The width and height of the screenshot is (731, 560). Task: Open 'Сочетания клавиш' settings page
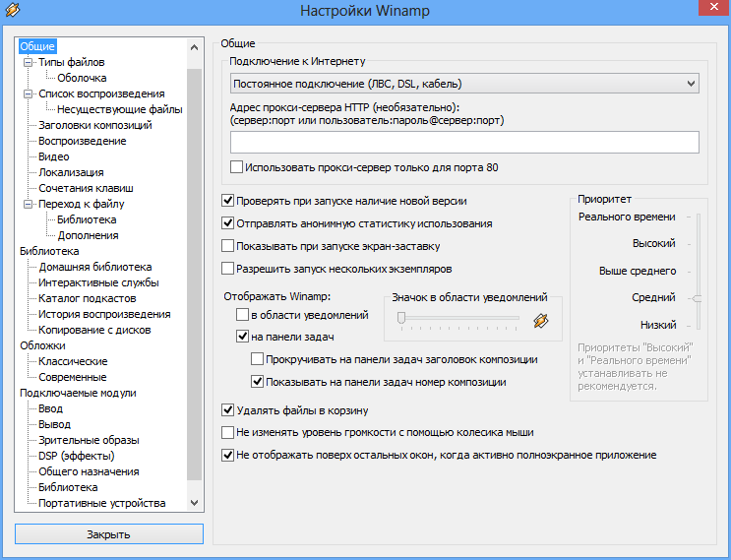pos(86,188)
